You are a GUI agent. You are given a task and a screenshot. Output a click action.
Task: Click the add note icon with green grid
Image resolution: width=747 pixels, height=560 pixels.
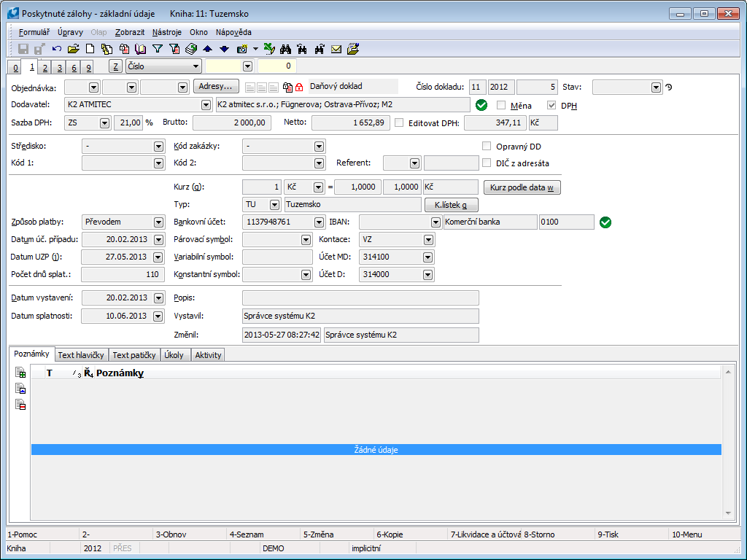[x=21, y=373]
